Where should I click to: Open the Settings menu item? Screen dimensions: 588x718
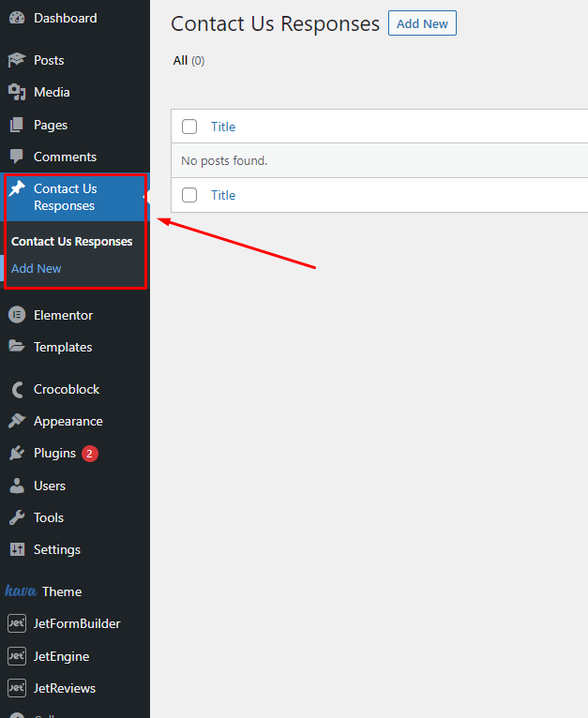pyautogui.click(x=57, y=549)
